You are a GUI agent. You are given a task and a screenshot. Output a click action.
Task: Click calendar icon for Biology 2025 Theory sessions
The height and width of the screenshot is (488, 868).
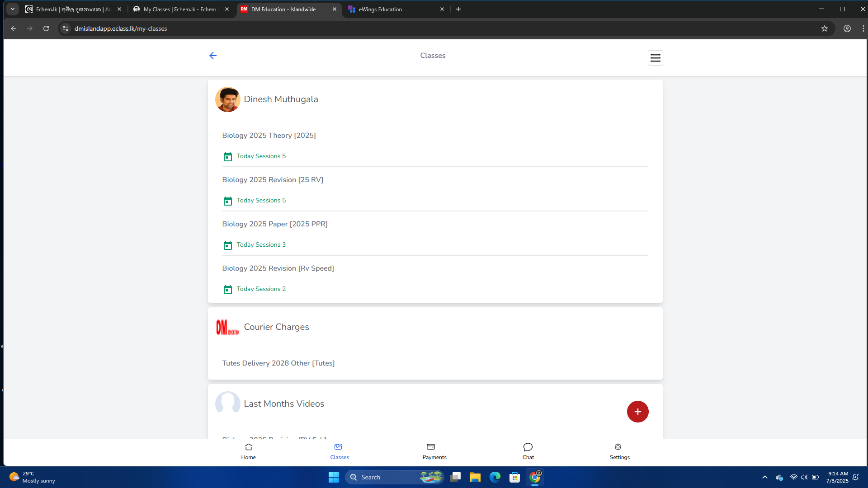tap(228, 156)
